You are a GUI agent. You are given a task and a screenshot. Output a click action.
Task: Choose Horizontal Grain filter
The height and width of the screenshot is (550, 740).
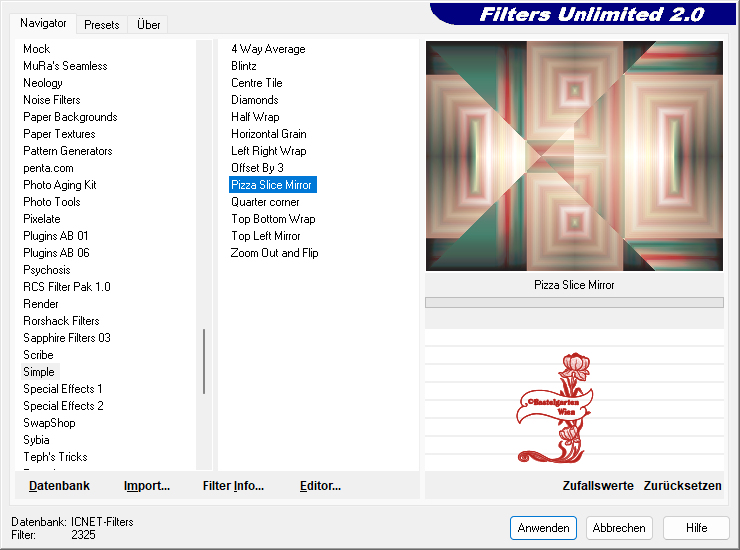[x=269, y=134]
